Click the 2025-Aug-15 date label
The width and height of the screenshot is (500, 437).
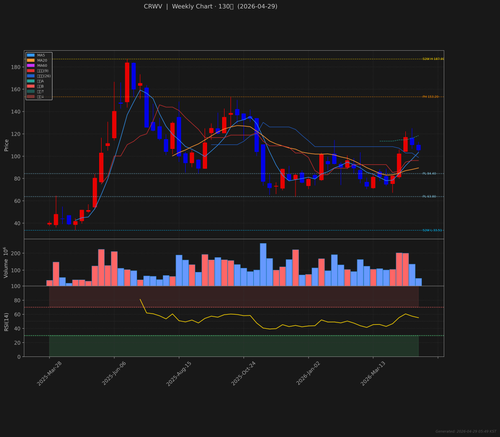[179, 374]
